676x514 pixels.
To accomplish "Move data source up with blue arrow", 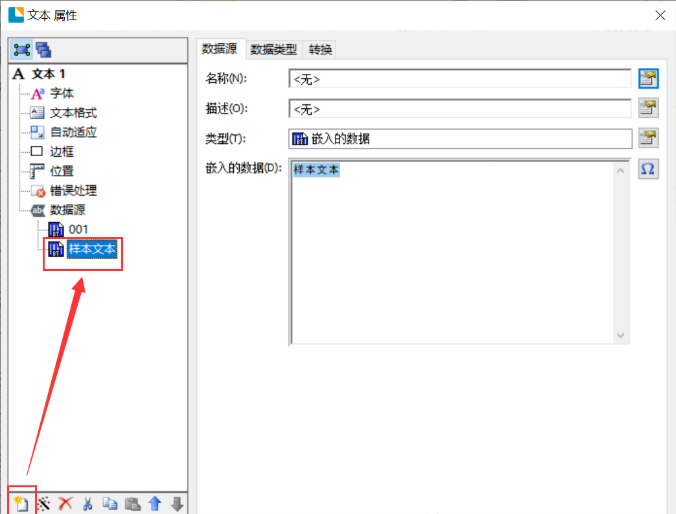I will click(155, 504).
